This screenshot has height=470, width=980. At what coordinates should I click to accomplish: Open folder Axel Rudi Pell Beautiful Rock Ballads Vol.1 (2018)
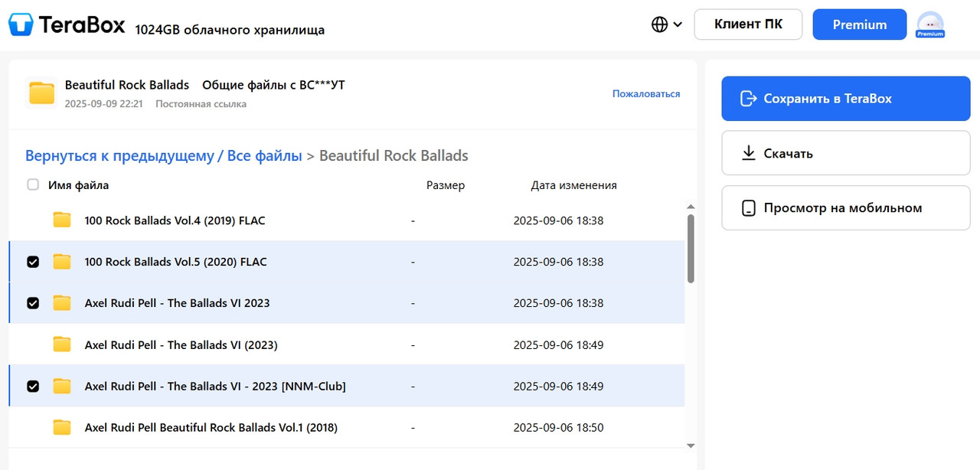coord(211,427)
